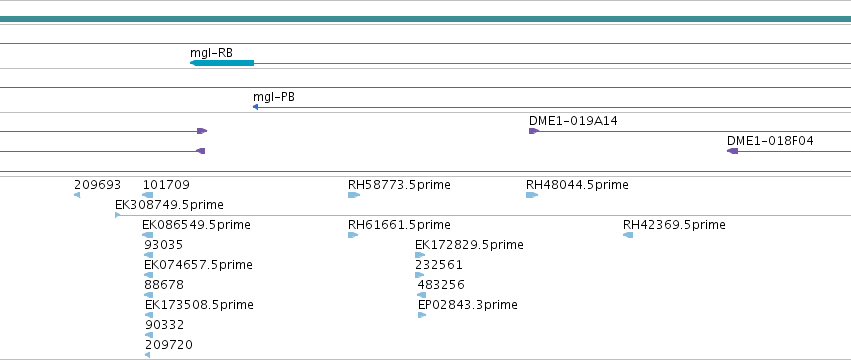Click the RH48044.5prime EST arrow

pos(532,195)
